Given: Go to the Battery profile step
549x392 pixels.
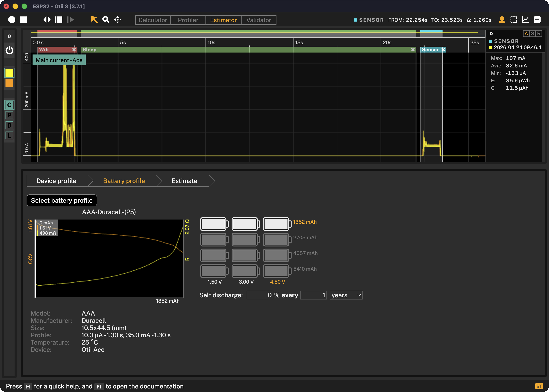Looking at the screenshot, I should tap(124, 181).
